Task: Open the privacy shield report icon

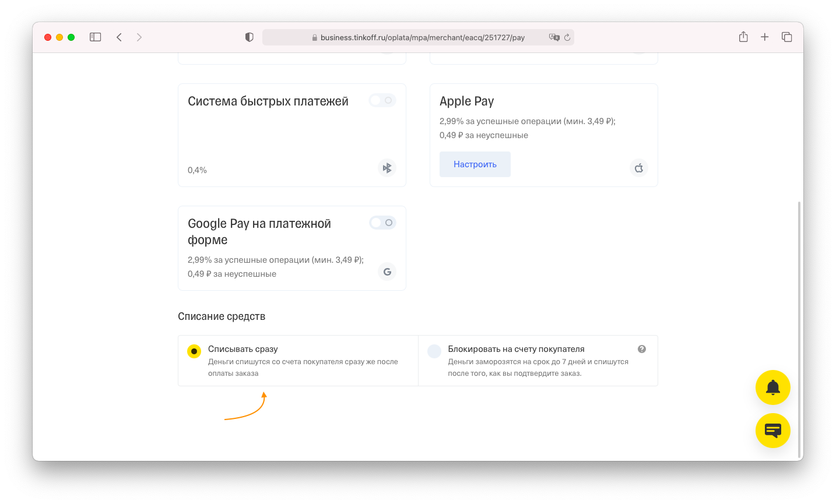Action: tap(250, 37)
